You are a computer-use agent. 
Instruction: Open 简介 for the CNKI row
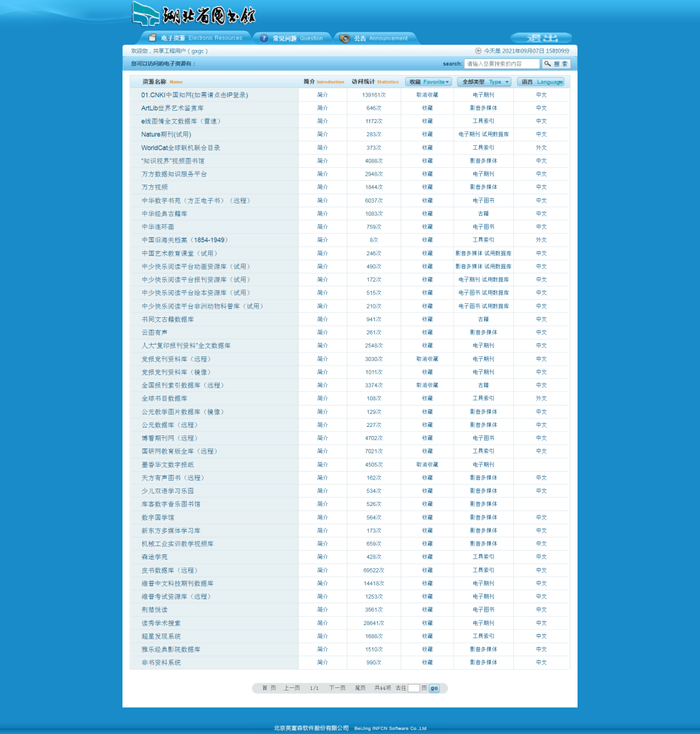[323, 95]
